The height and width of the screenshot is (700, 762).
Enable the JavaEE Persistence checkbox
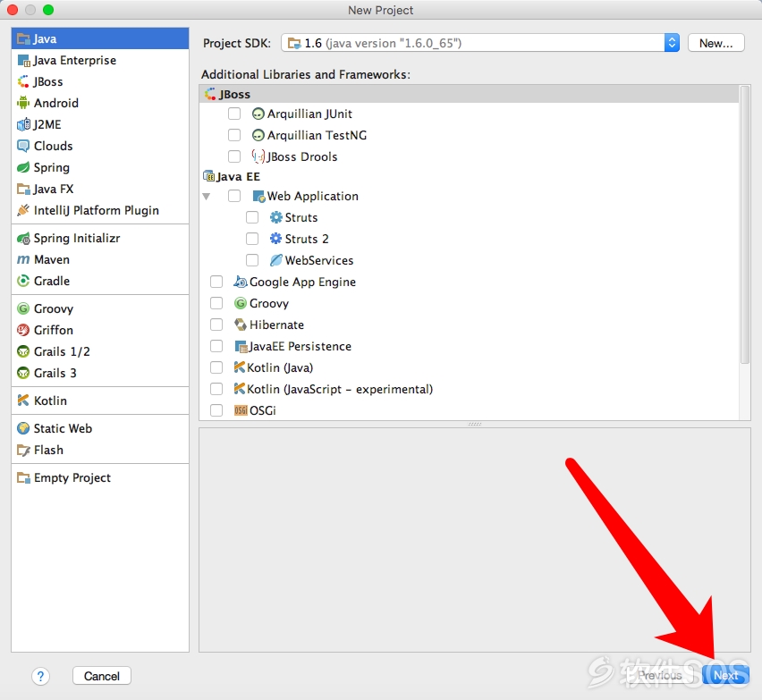pyautogui.click(x=216, y=346)
